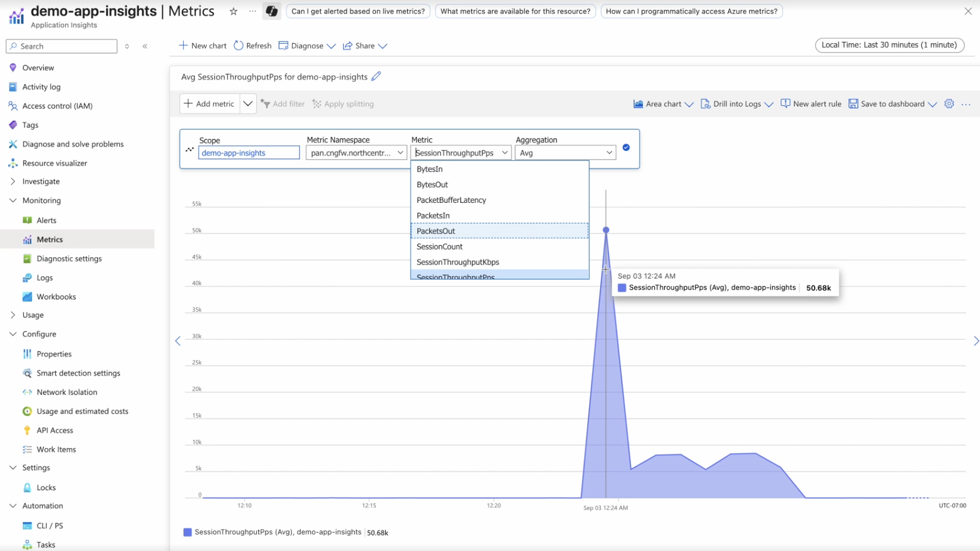Click the Alerts icon in Monitoring section
The height and width of the screenshot is (551, 980).
[x=28, y=220]
